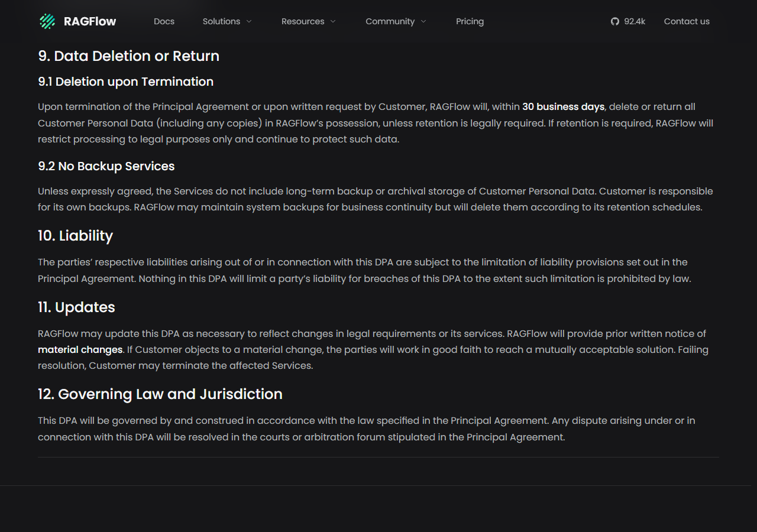Click the paragraph starting "Upon termination of the Principal"
Viewport: 757px width, 532px height.
pos(376,123)
